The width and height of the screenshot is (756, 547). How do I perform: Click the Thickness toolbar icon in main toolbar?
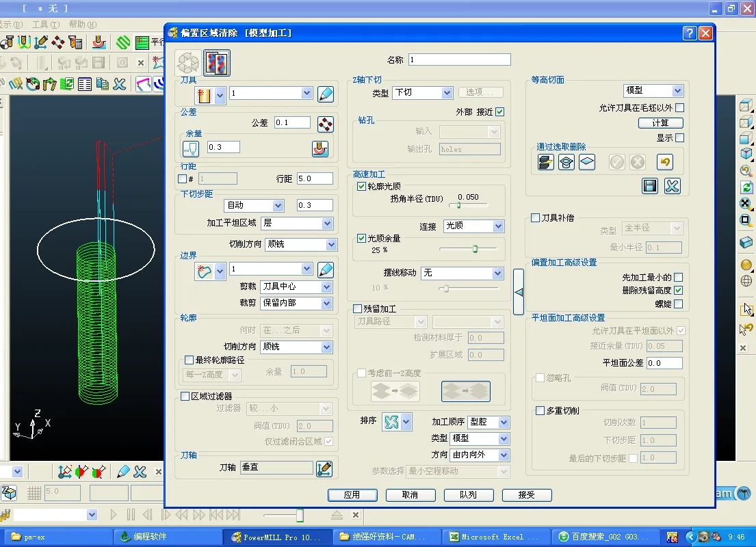100,42
